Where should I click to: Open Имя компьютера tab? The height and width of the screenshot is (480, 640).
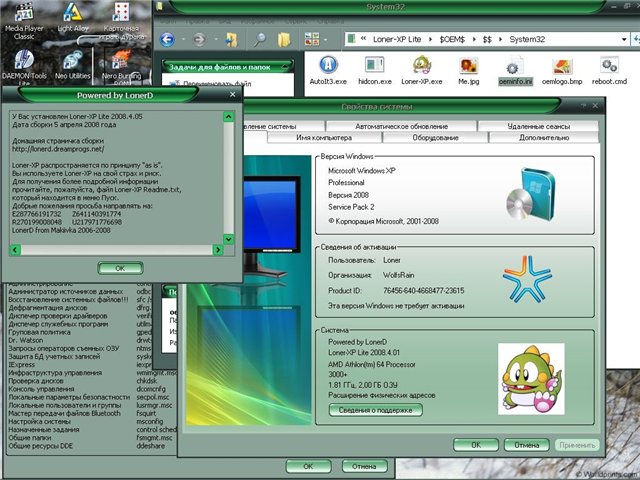324,138
